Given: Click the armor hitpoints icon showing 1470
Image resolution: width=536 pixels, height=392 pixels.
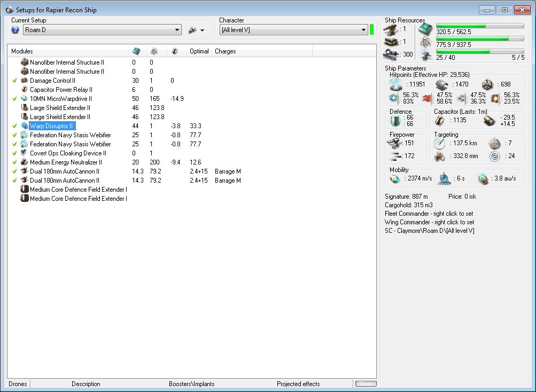Looking at the screenshot, I should tap(441, 84).
